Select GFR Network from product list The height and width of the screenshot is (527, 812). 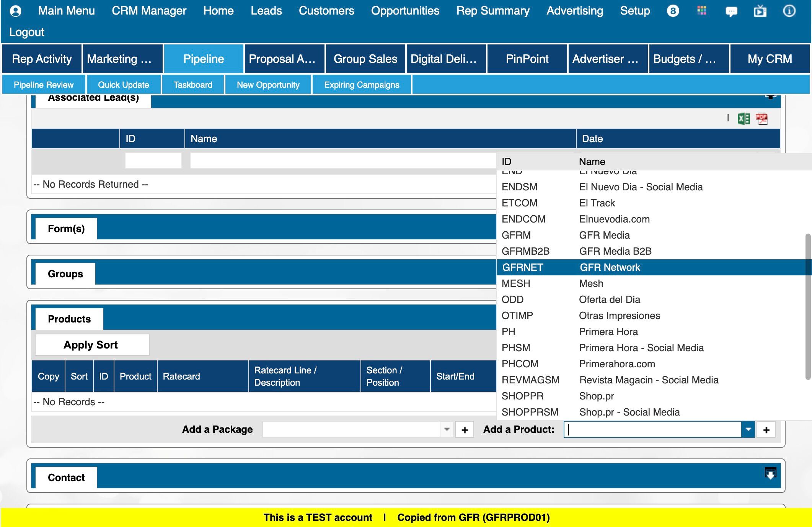(610, 267)
